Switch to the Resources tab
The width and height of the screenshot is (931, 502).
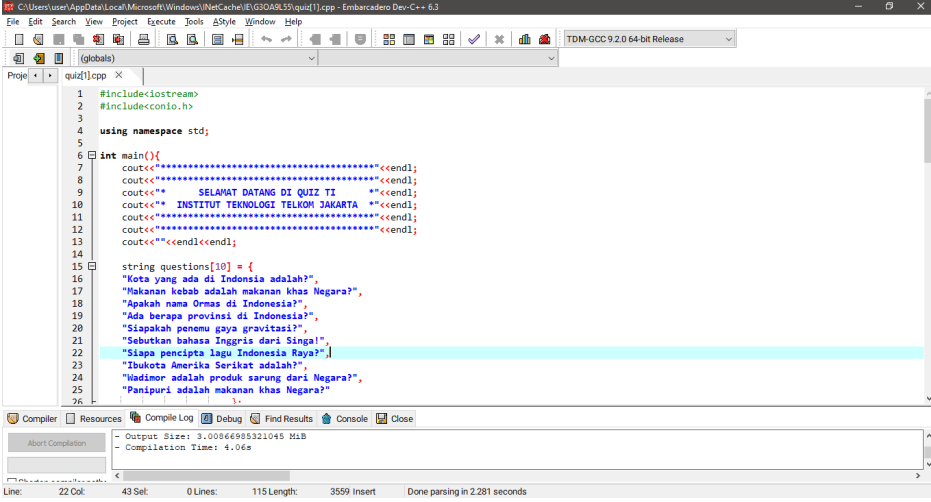[94, 419]
